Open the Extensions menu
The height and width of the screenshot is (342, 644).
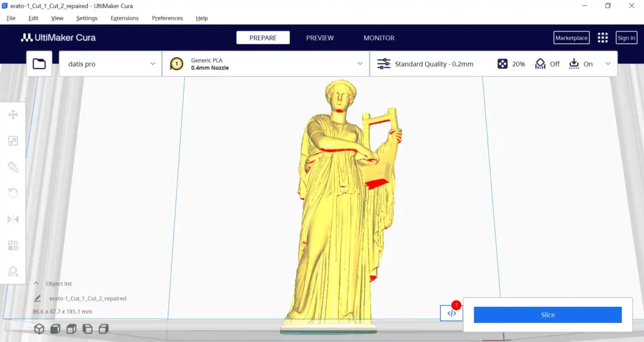click(x=125, y=18)
